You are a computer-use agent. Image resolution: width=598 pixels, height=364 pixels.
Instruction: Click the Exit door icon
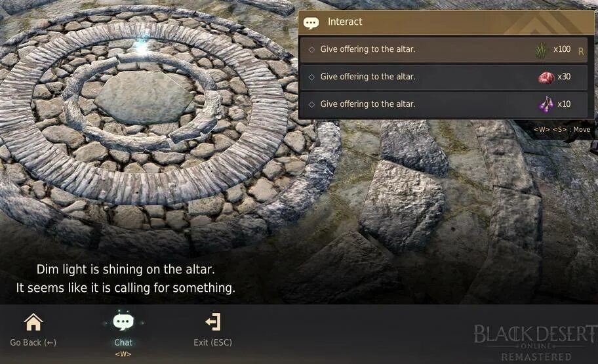pyautogui.click(x=213, y=322)
